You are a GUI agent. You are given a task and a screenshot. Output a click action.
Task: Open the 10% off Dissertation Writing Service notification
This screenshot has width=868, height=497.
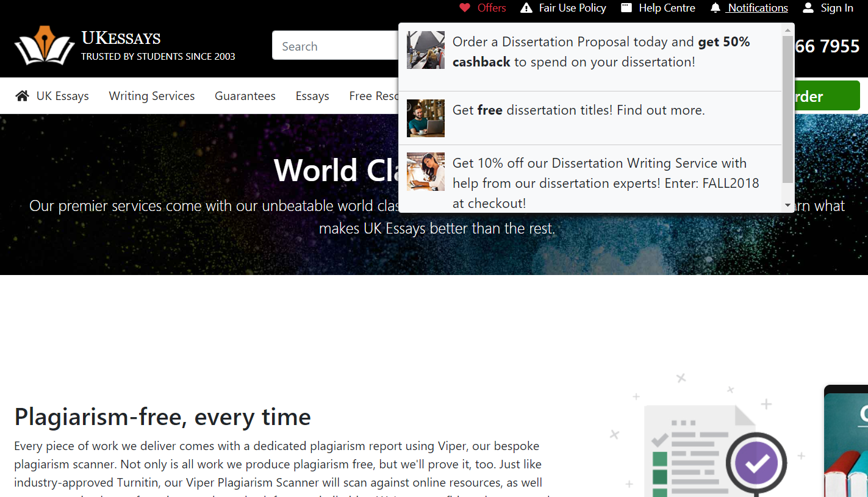590,179
